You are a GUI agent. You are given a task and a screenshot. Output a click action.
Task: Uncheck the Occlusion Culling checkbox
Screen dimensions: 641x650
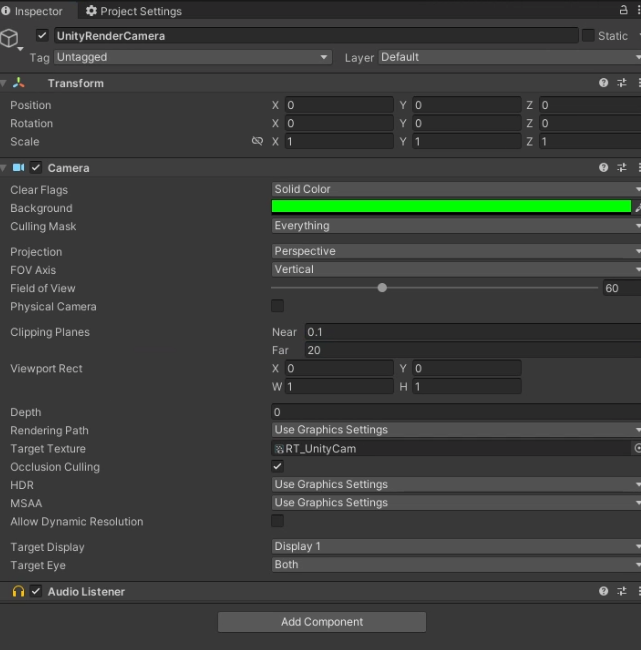coord(277,466)
